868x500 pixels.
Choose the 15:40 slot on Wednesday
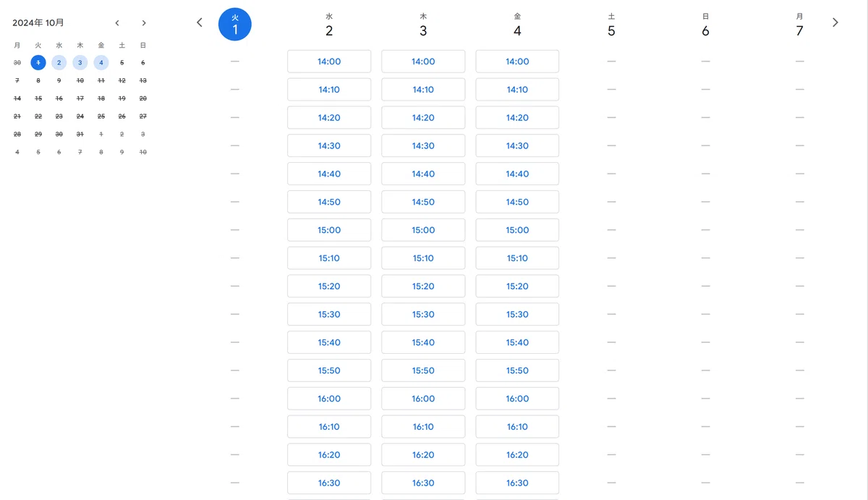click(x=329, y=342)
